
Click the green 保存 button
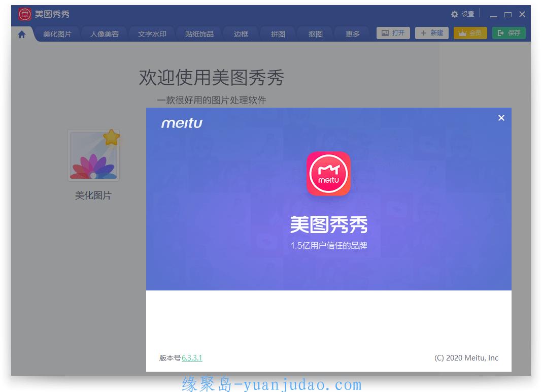(509, 33)
